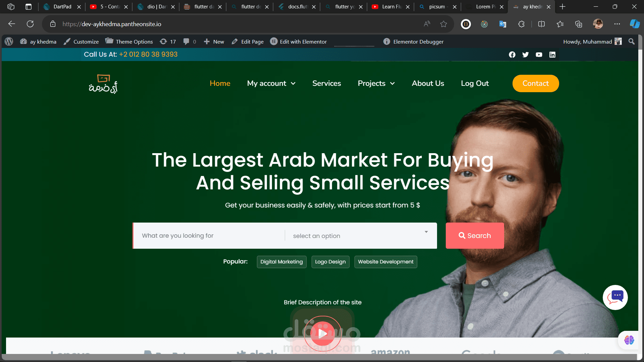The height and width of the screenshot is (362, 644).
Task: Select the Logo Design popular tag
Action: (x=330, y=262)
